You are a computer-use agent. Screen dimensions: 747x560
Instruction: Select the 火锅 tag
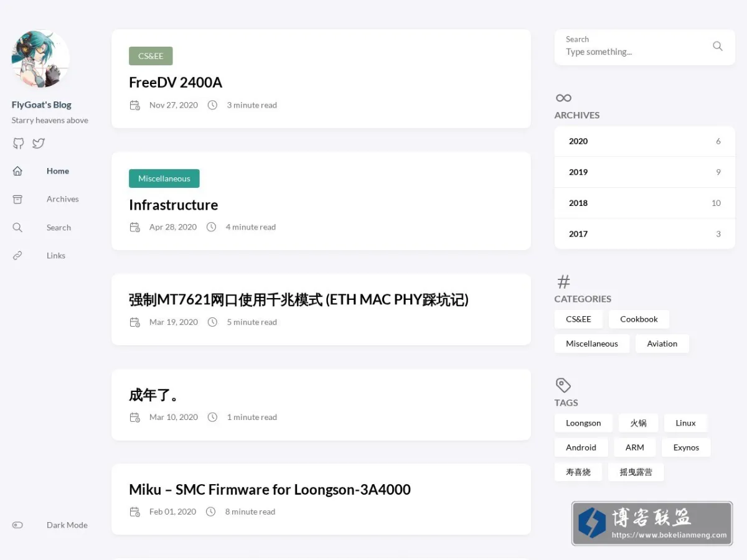tap(638, 423)
